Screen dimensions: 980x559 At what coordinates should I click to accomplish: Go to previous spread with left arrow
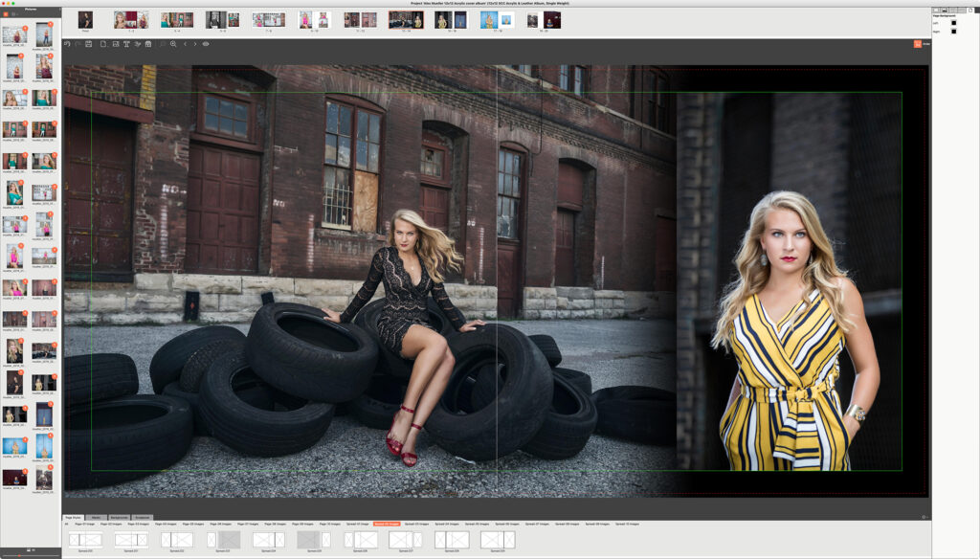(x=185, y=44)
